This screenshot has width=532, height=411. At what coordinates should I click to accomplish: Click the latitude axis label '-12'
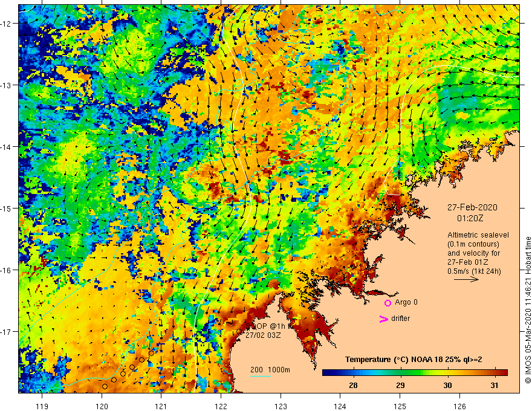point(6,24)
